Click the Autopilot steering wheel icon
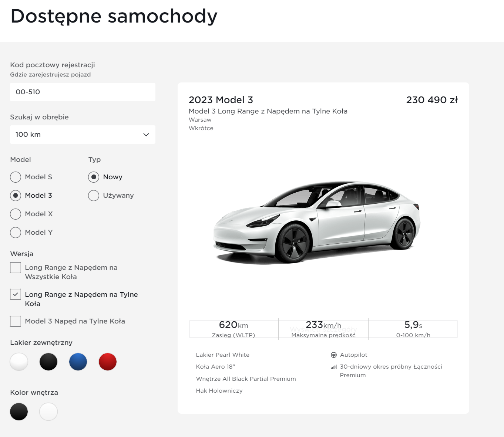Viewport: 504px width, 437px height. pyautogui.click(x=333, y=355)
